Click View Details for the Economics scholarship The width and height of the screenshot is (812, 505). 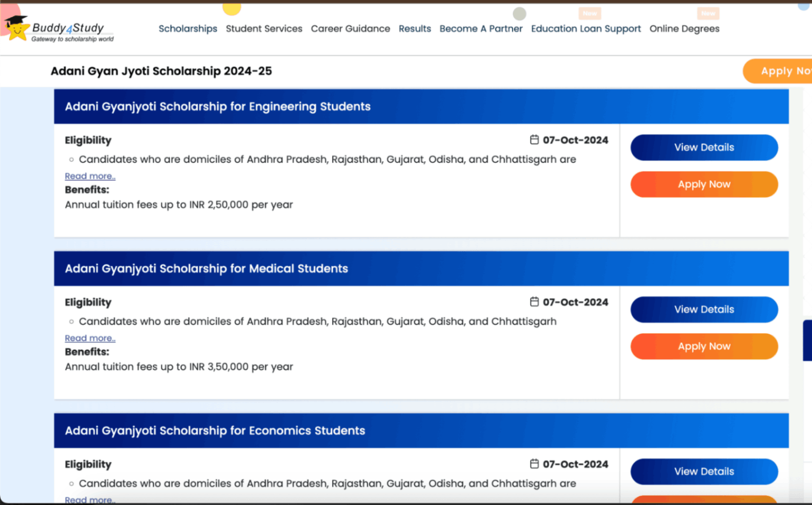point(704,471)
